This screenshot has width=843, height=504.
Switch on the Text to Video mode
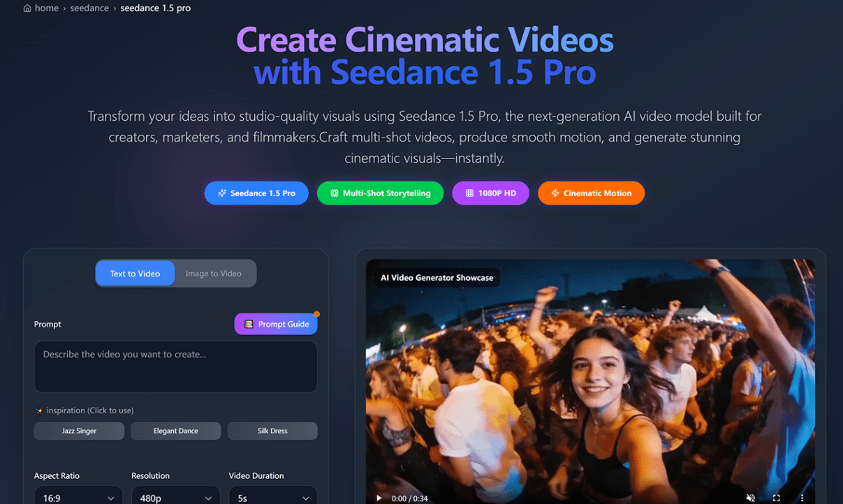click(x=135, y=273)
